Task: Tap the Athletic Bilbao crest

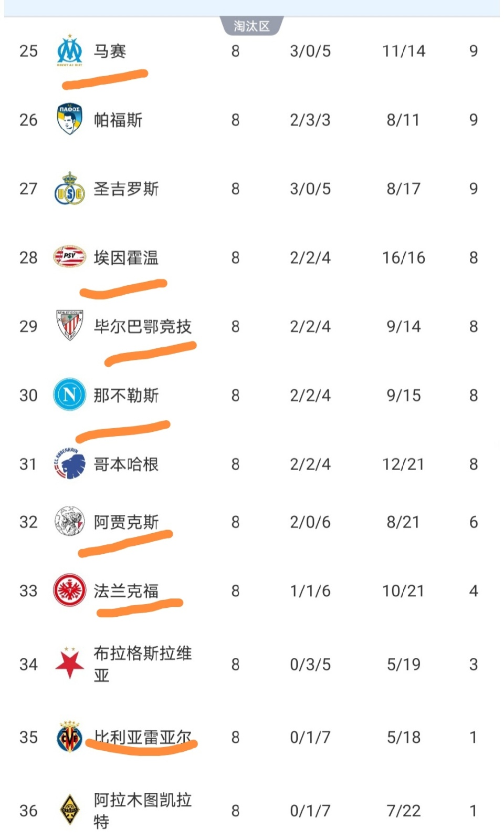Action: [x=69, y=325]
